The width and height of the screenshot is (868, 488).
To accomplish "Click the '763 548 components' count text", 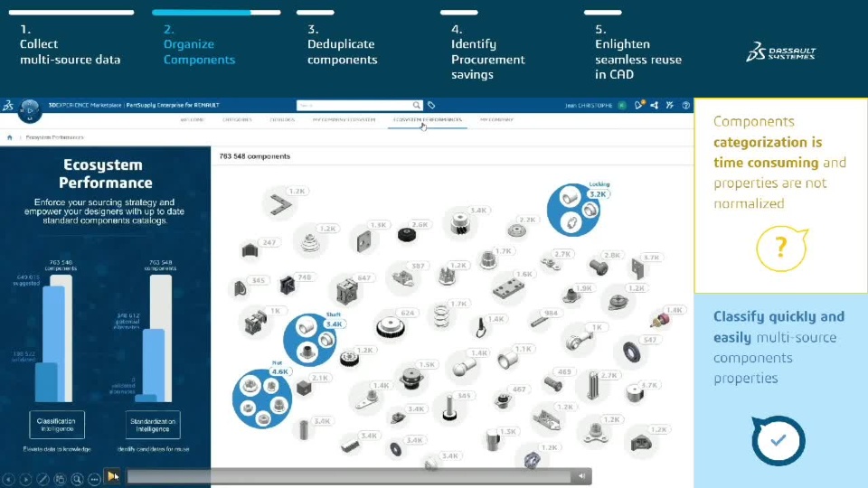I will pyautogui.click(x=255, y=156).
